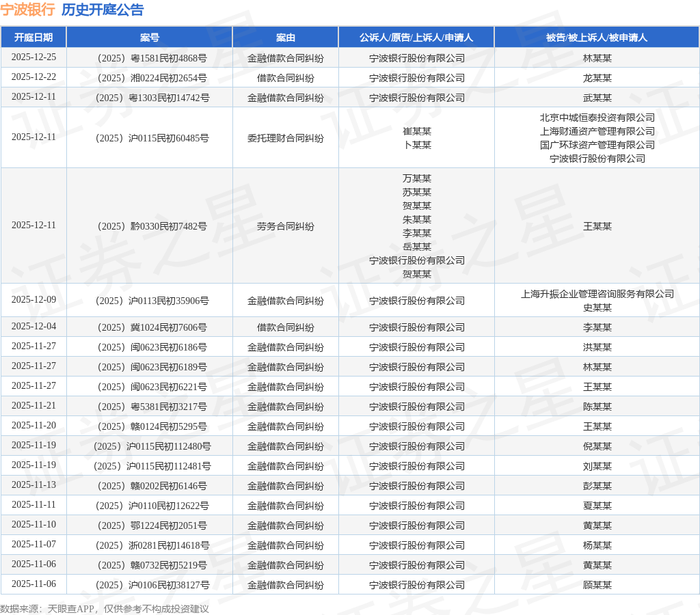Select case number 沪0115民初112480号
700x615 pixels.
point(152,446)
